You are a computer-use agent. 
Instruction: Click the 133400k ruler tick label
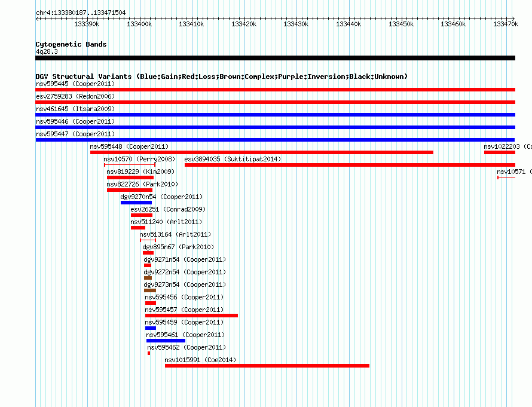tap(139, 24)
